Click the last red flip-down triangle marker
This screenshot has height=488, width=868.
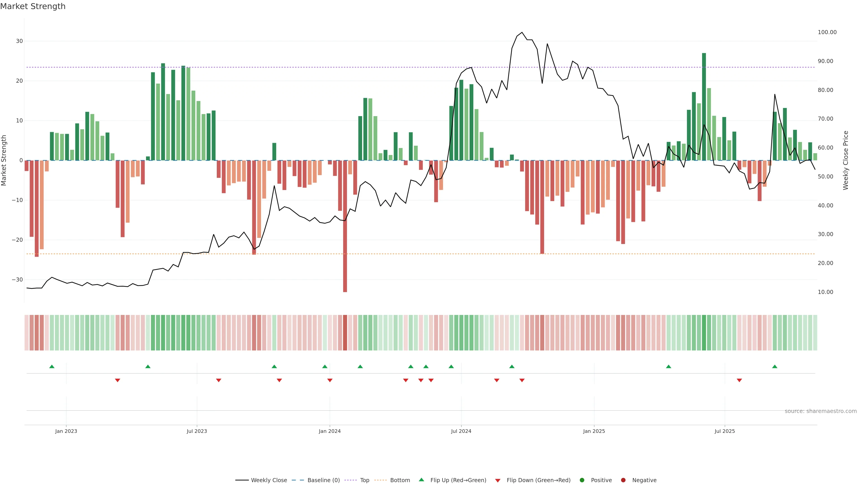[739, 380]
